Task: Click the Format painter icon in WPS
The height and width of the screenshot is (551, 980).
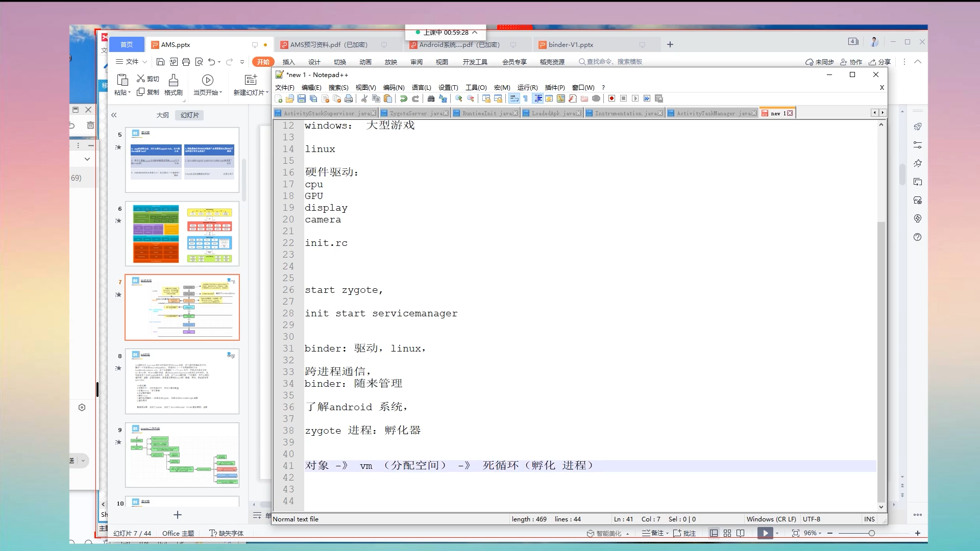Action: [174, 84]
